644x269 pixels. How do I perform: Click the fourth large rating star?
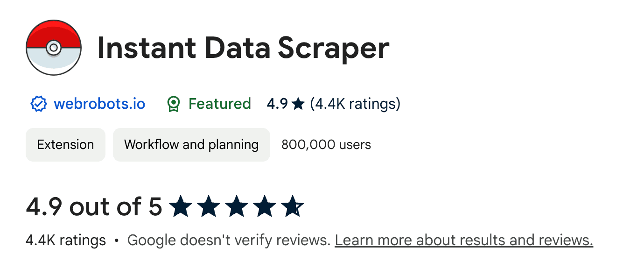tap(265, 207)
